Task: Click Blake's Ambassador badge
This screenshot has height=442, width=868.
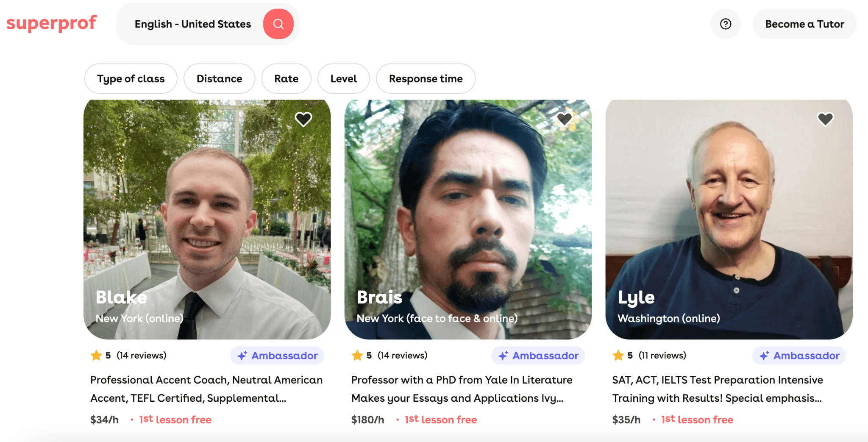Action: point(277,356)
